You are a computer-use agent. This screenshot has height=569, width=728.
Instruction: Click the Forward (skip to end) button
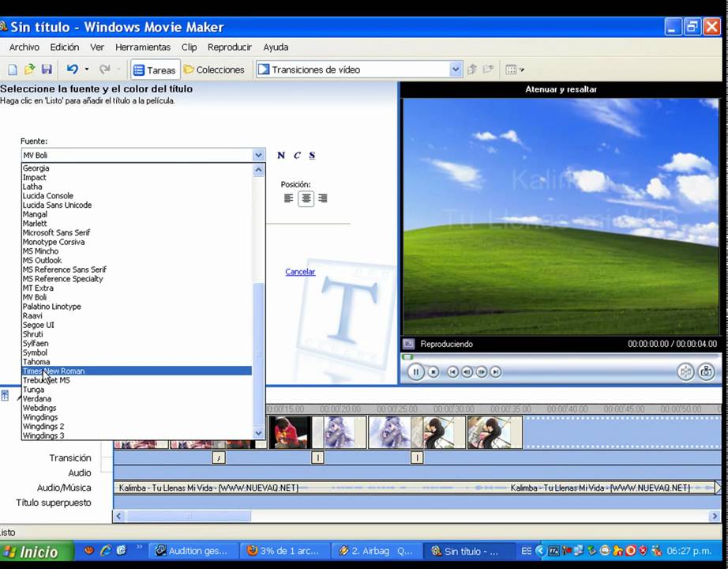(496, 372)
